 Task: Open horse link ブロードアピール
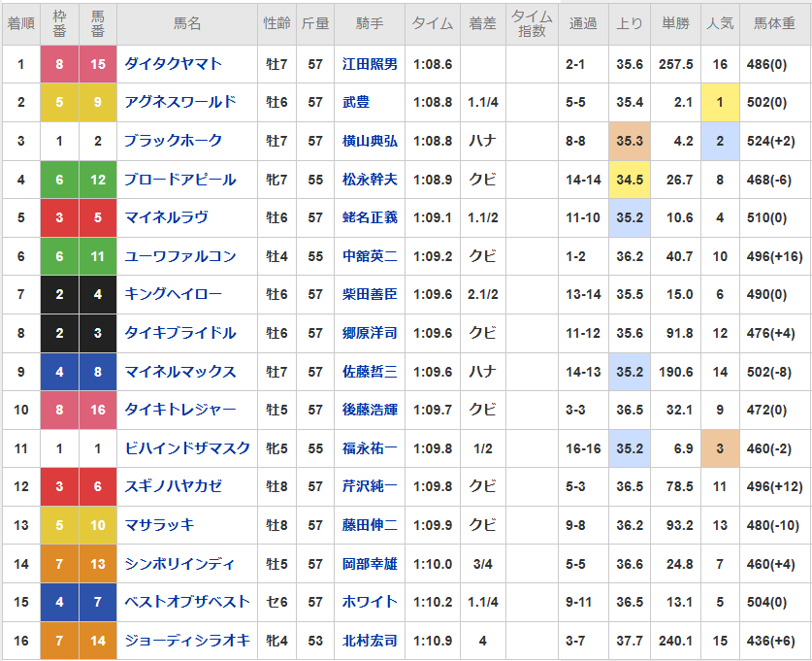(x=180, y=180)
